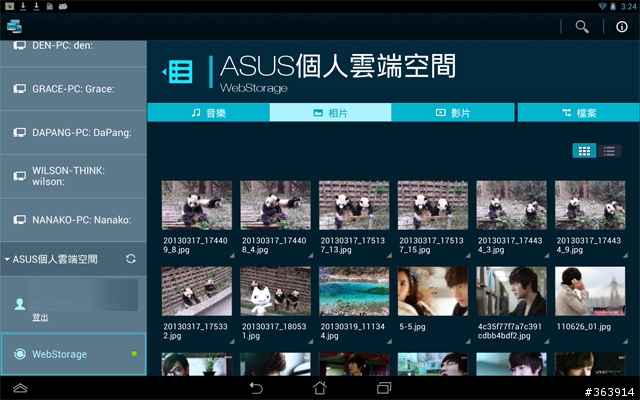Image resolution: width=640 pixels, height=400 pixels.
Task: Select the WebStorage entry
Action: pyautogui.click(x=73, y=354)
